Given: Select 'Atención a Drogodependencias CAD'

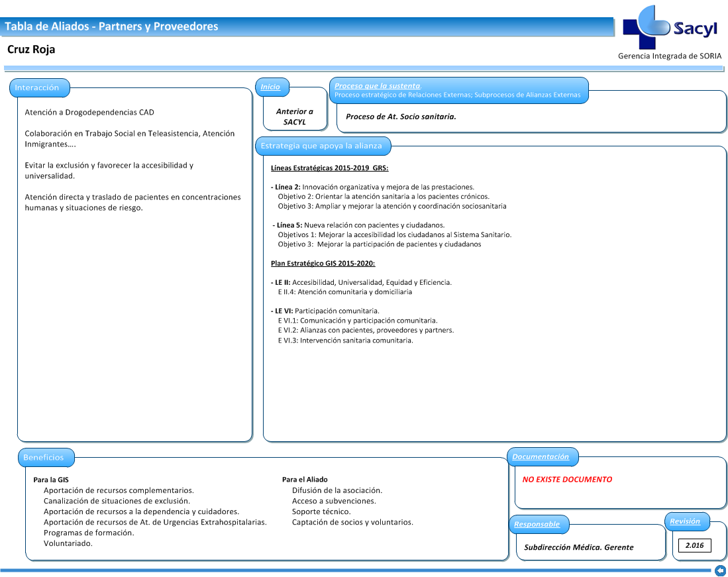Looking at the screenshot, I should pos(89,113).
